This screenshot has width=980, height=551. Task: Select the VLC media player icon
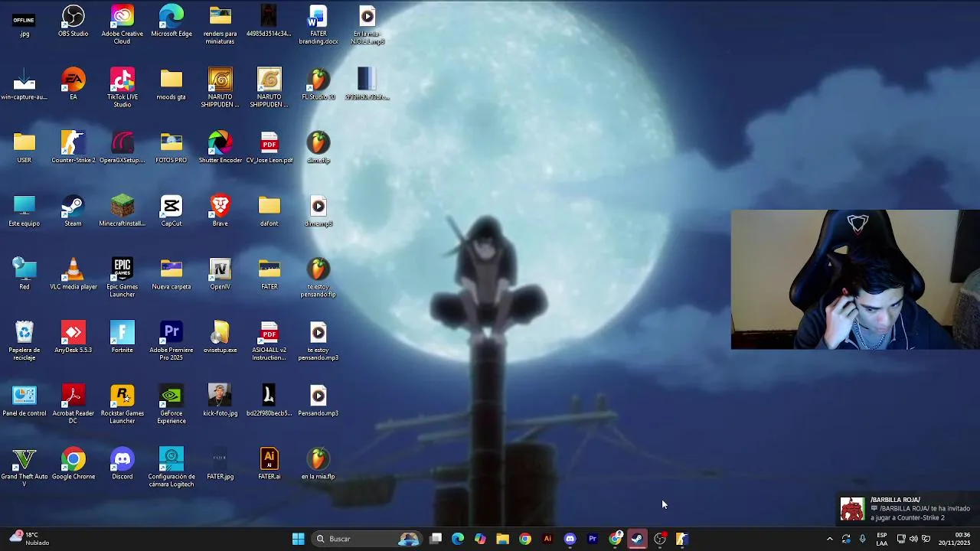click(73, 275)
